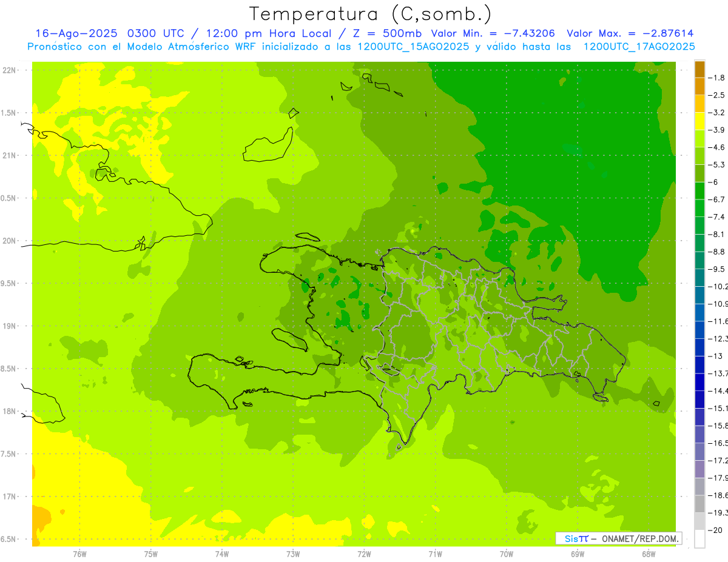
Task: Click the "-8.8" colorbar value label
Action: [716, 252]
